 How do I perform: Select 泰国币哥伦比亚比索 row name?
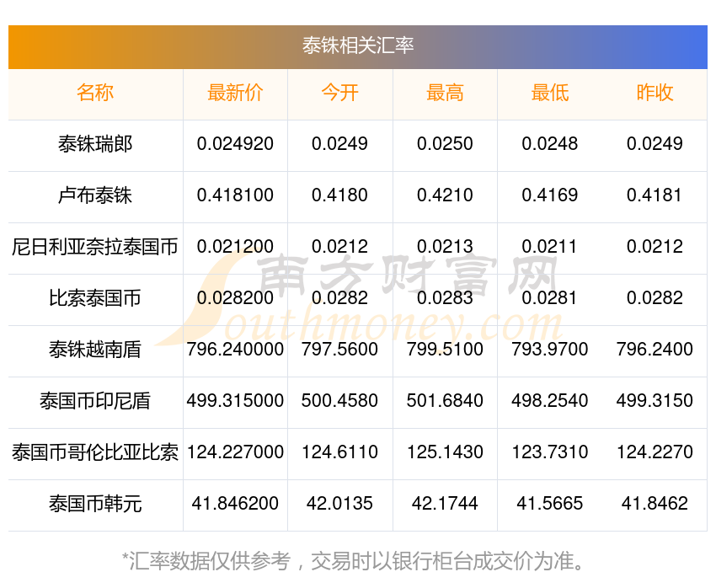[x=95, y=452]
